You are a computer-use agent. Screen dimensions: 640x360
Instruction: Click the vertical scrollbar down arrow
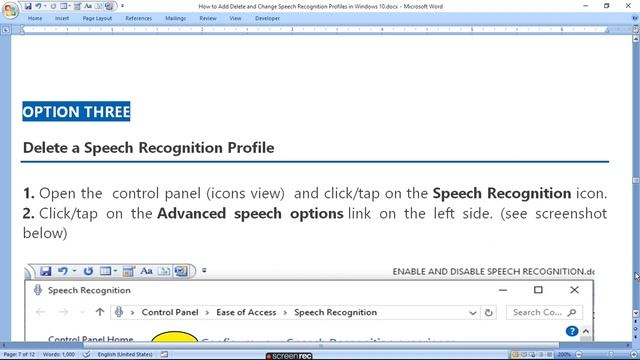click(x=636, y=313)
